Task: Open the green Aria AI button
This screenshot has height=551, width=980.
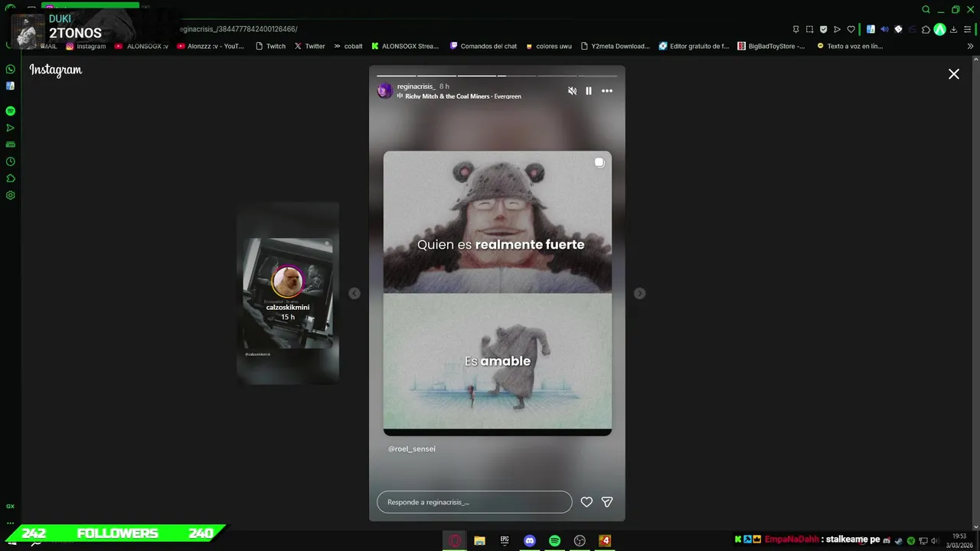Action: 939,29
